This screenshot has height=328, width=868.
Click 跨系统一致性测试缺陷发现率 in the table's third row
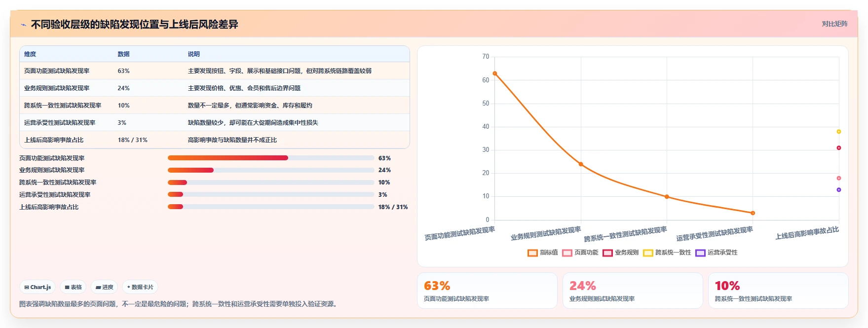coord(63,106)
